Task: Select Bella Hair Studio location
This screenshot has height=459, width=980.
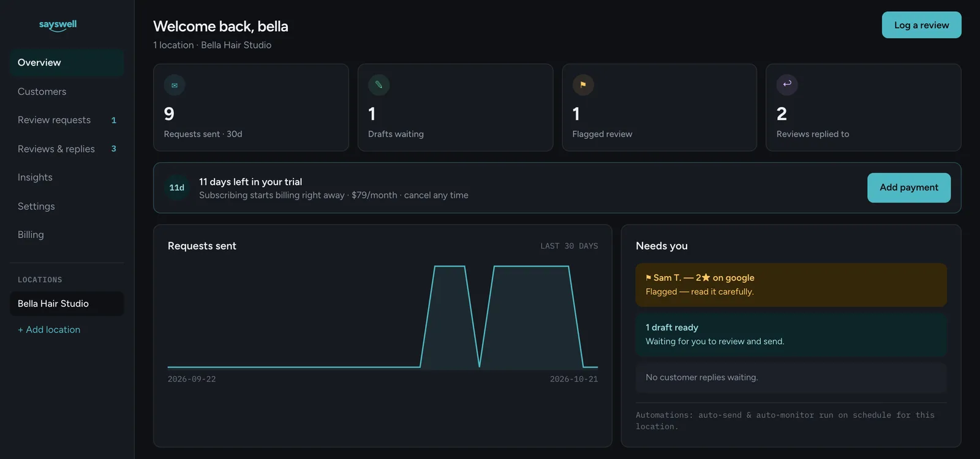Action: click(x=67, y=304)
